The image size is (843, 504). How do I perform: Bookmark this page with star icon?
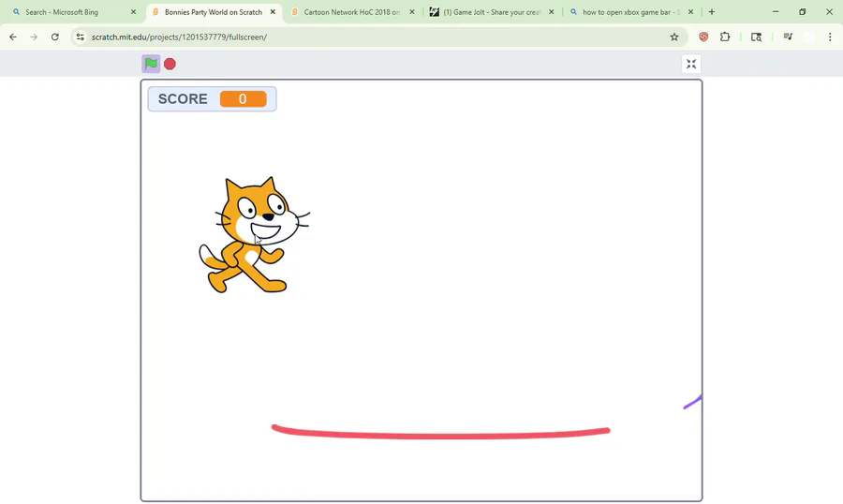pos(674,37)
